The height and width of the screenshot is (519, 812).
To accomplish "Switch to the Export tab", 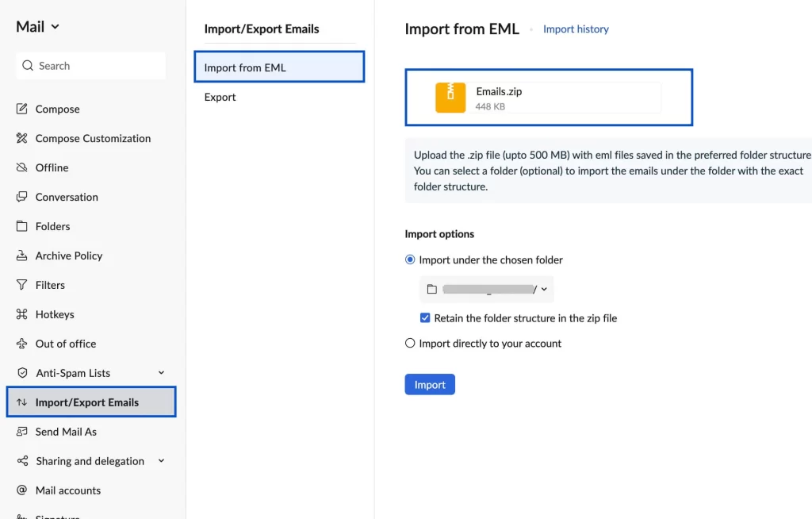I will [x=220, y=97].
